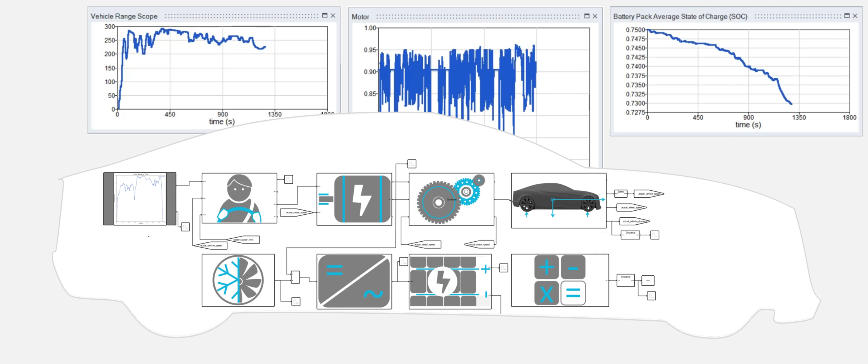Open the DC-to-AC inverter block

tap(354, 281)
